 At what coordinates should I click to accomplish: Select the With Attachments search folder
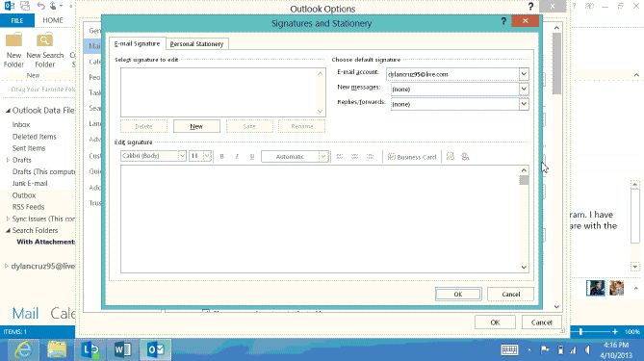pos(45,242)
